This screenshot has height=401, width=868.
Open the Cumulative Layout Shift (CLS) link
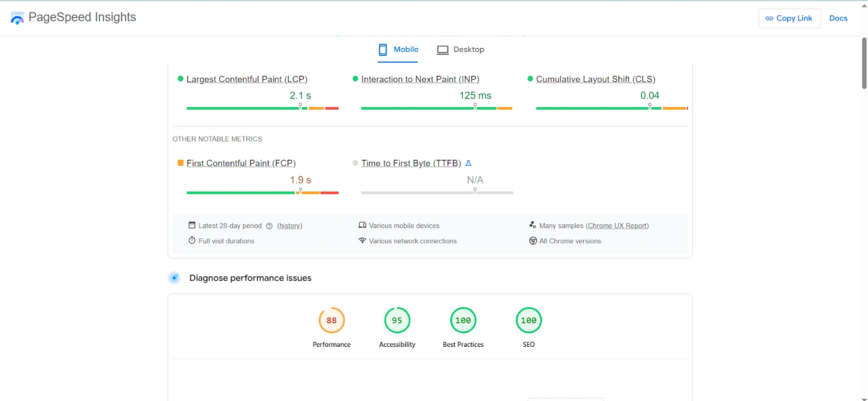click(595, 79)
